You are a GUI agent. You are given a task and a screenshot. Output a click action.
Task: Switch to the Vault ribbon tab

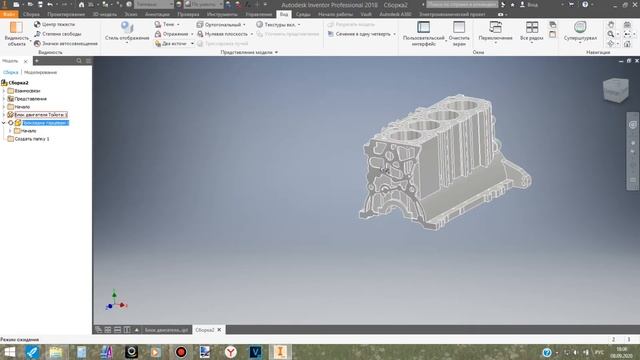pyautogui.click(x=366, y=14)
